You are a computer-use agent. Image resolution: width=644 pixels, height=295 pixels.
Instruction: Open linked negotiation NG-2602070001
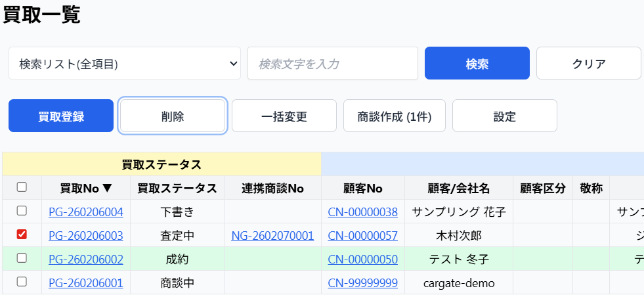pyautogui.click(x=272, y=235)
